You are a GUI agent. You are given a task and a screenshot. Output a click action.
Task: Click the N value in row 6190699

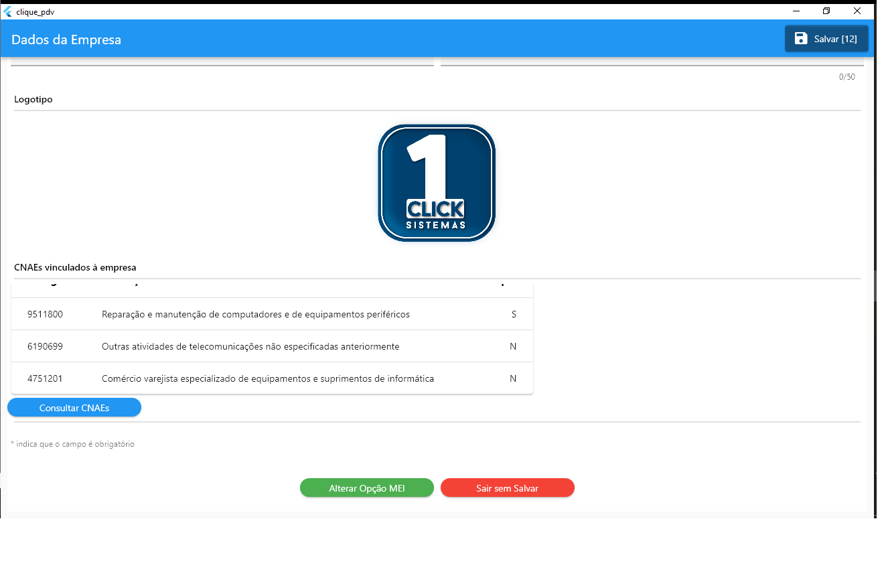tap(513, 346)
